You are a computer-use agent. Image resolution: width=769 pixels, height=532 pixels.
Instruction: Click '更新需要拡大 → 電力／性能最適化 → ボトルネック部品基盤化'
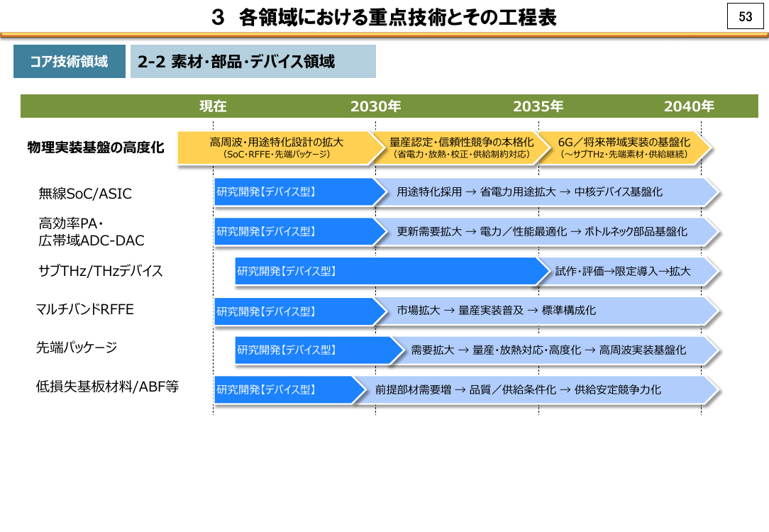(542, 231)
